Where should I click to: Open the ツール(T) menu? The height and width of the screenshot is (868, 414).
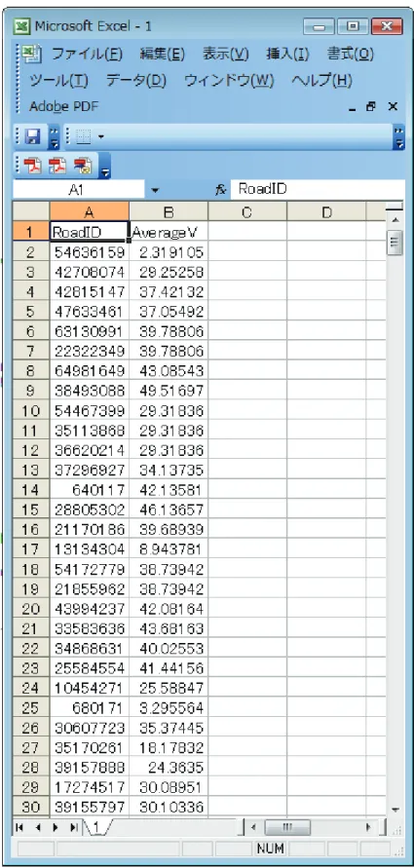click(58, 81)
